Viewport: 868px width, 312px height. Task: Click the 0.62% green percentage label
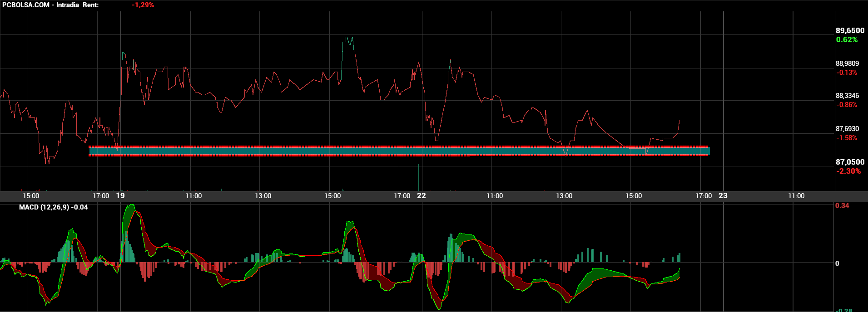[x=847, y=40]
